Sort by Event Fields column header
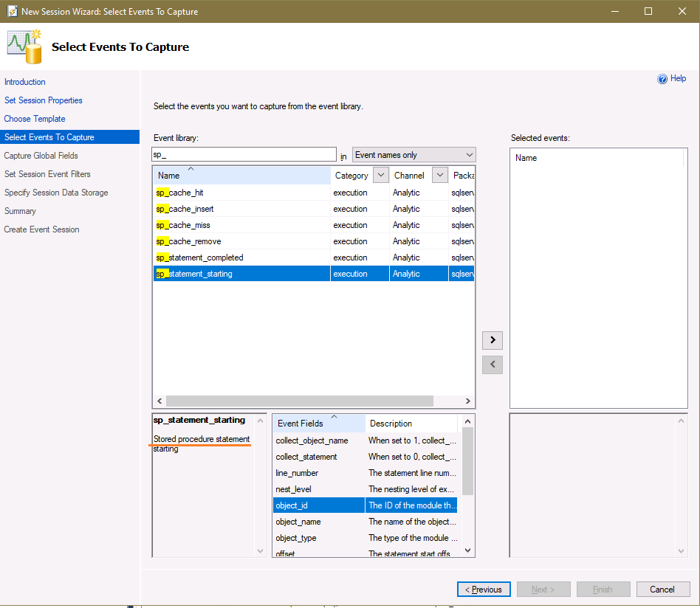This screenshot has height=608, width=700. (319, 424)
